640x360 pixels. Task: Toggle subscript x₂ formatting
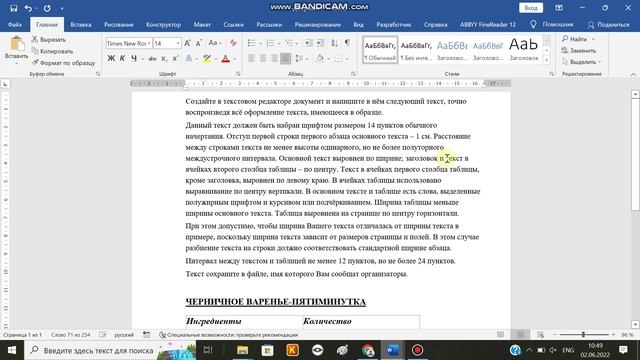click(x=164, y=59)
